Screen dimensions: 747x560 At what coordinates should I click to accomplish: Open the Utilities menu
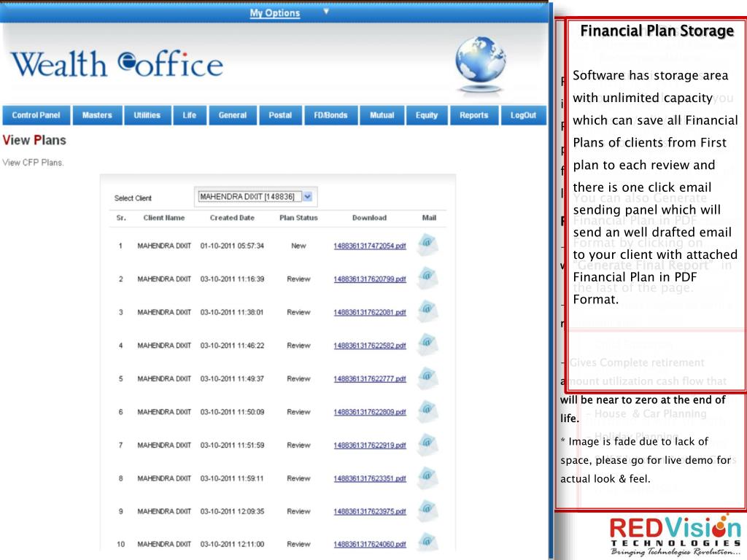tap(147, 115)
